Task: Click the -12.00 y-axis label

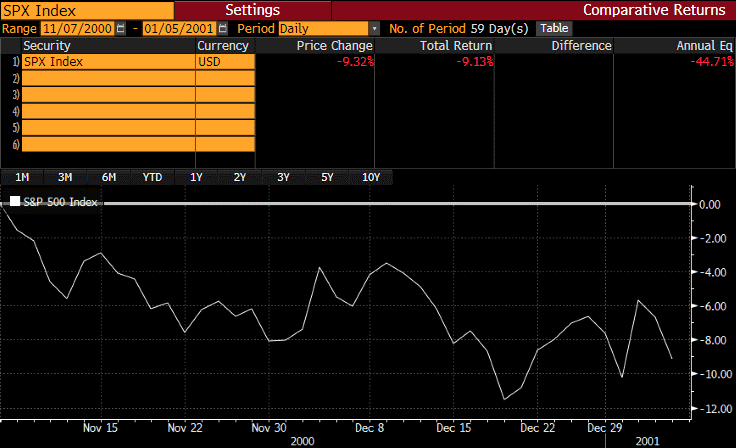Action: pos(716,409)
